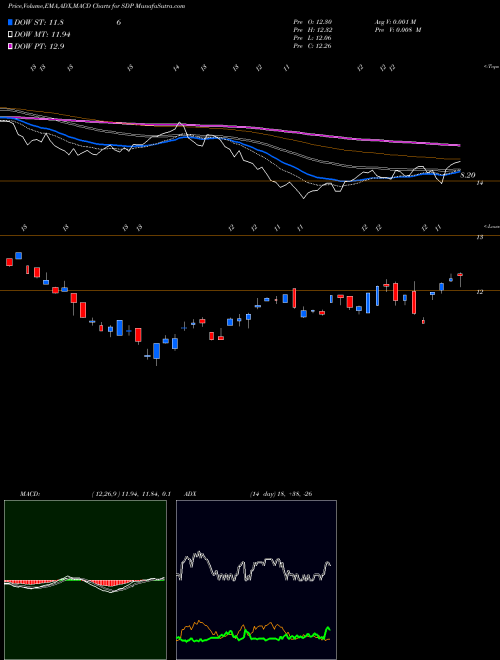The height and width of the screenshot is (660, 500).
Task: Click the '<-Tops' marker label
Action: coord(492,67)
